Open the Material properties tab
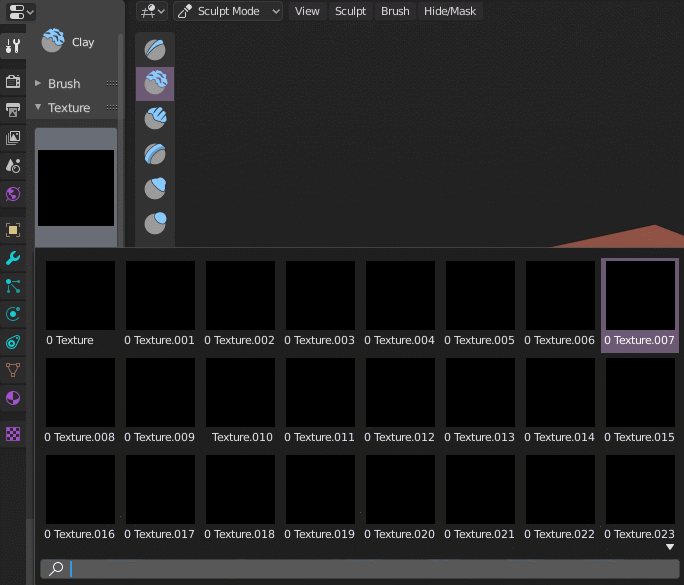The height and width of the screenshot is (585, 684). 13,398
